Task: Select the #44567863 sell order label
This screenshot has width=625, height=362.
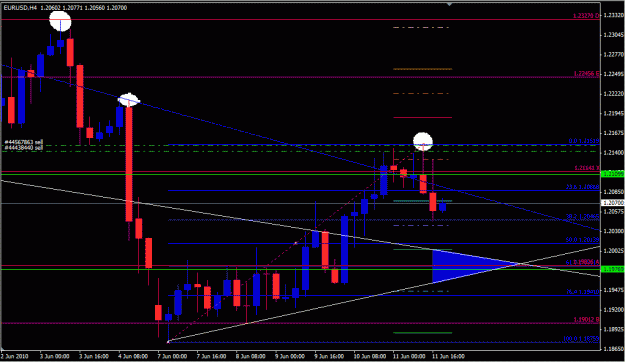Action: (x=24, y=142)
